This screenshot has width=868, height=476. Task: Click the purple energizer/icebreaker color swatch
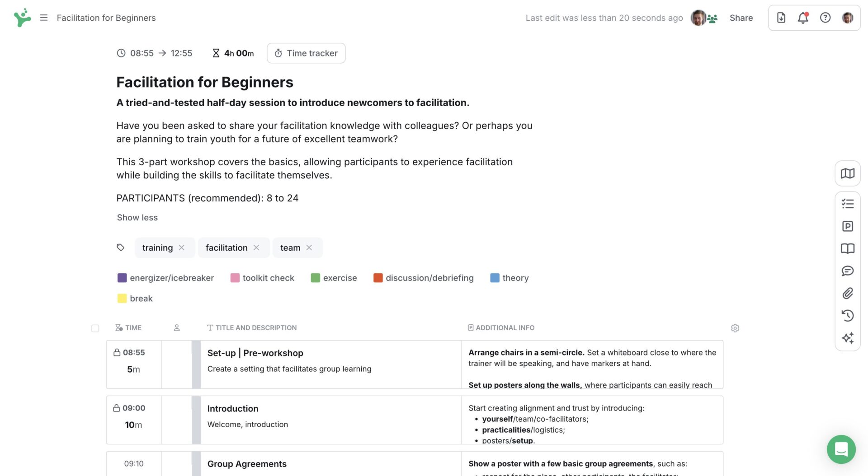coord(122,278)
